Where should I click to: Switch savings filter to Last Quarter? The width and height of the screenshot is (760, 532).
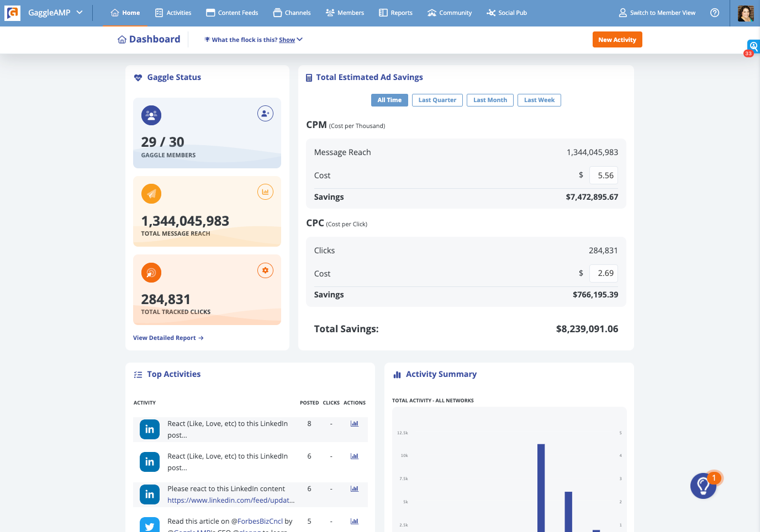coord(437,100)
